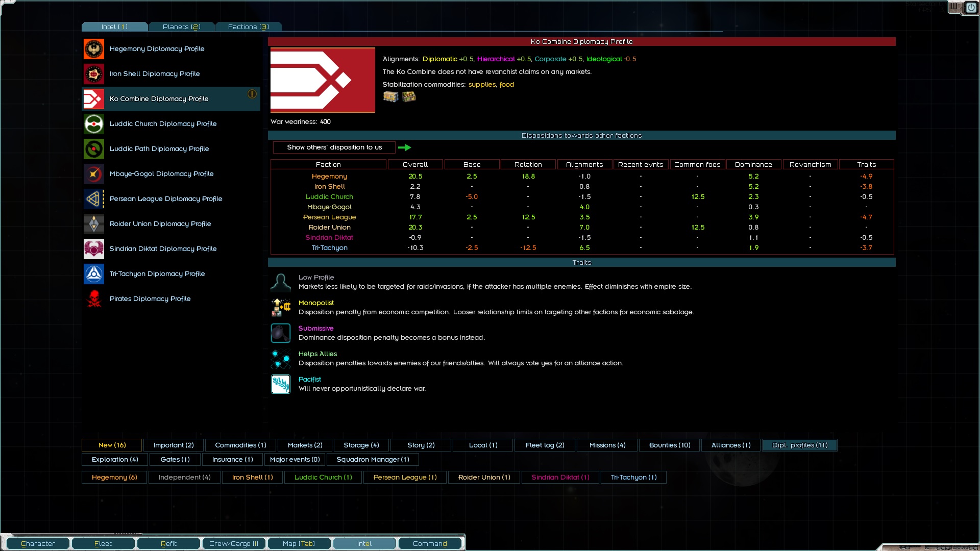Click the Dominance column header
Viewport: 980px width, 551px height.
tap(753, 165)
